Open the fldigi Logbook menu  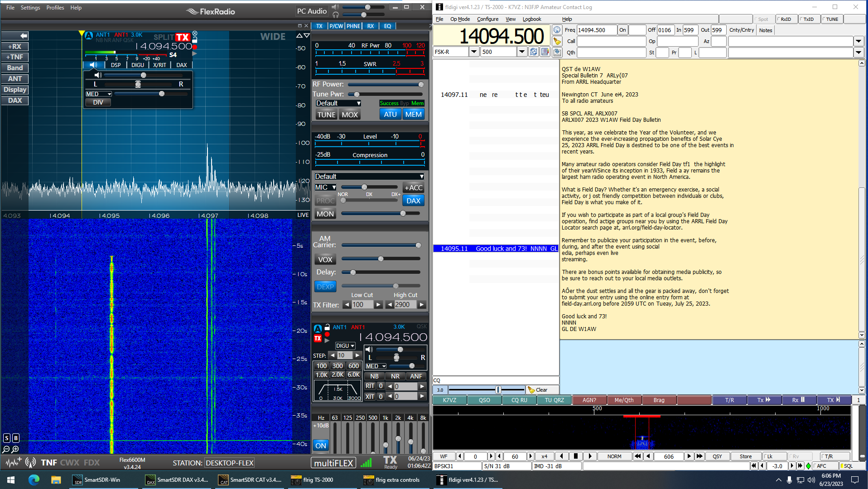(532, 19)
